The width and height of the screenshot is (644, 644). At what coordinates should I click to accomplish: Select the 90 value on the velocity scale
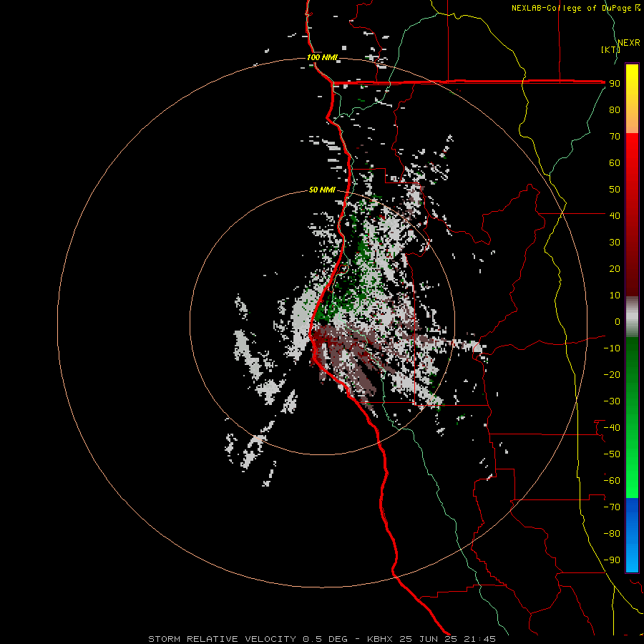pos(615,84)
